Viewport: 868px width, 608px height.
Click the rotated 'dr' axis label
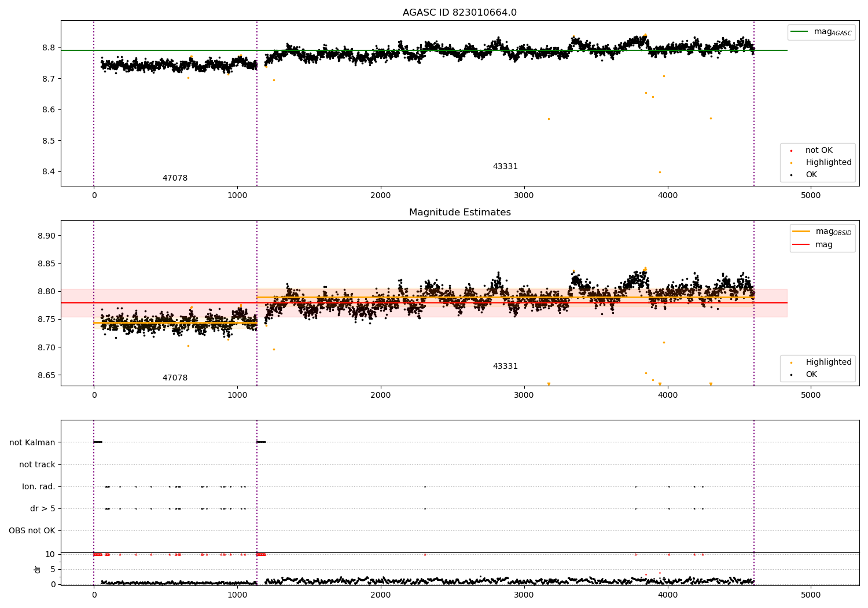[38, 569]
